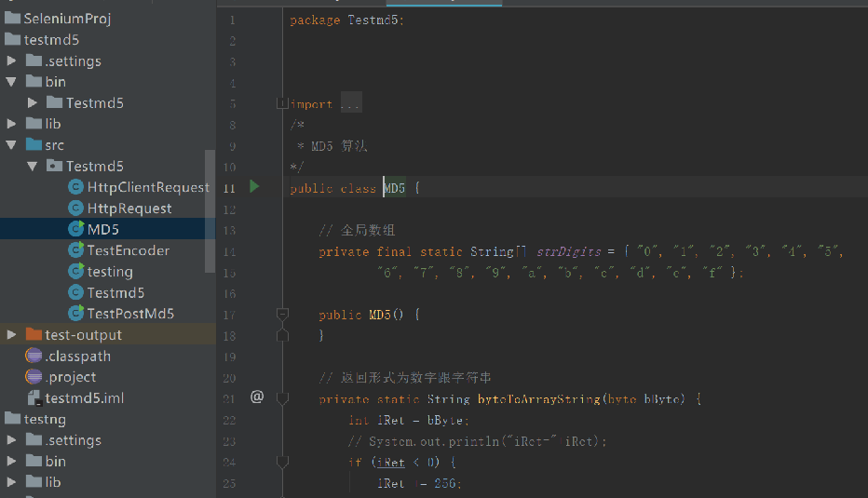
Task: Click the green Run gutter icon
Action: click(x=254, y=187)
